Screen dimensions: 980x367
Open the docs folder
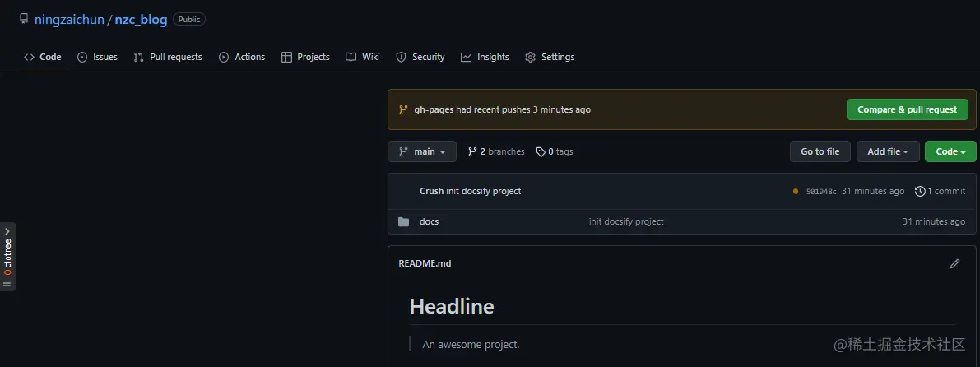[429, 221]
